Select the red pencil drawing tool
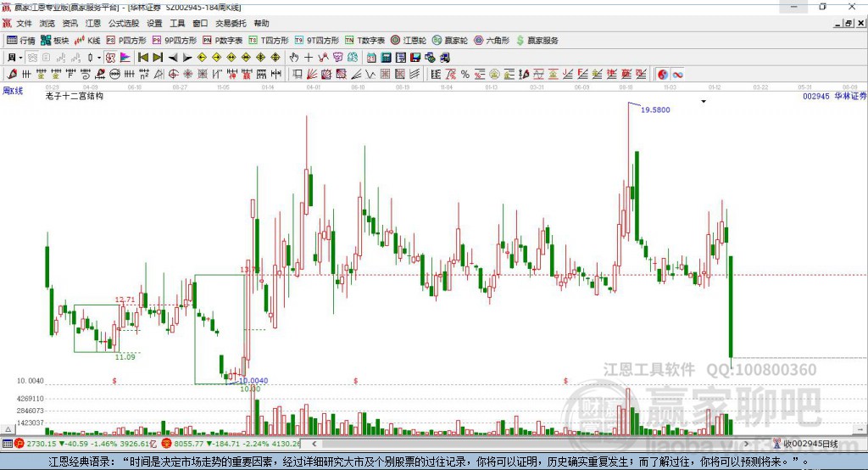 [12, 75]
